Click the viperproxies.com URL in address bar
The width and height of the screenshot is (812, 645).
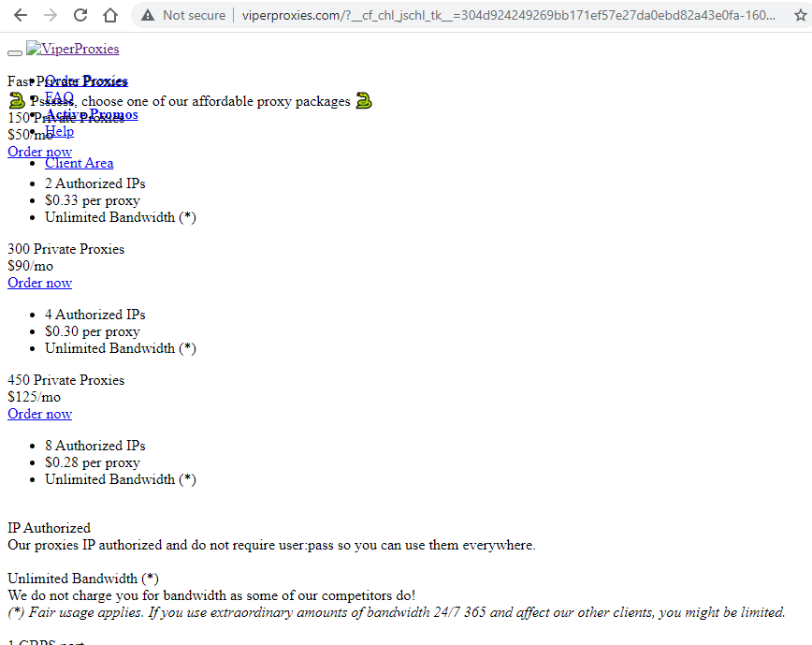509,16
